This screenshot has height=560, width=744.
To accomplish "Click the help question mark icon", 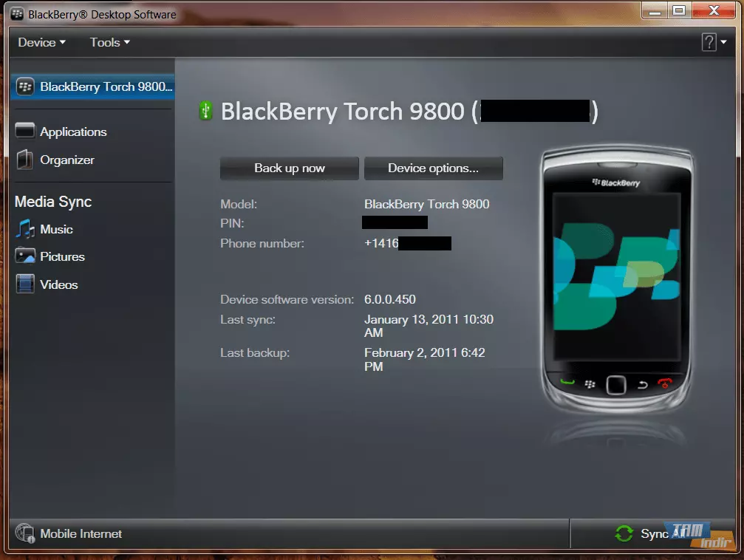I will (709, 42).
